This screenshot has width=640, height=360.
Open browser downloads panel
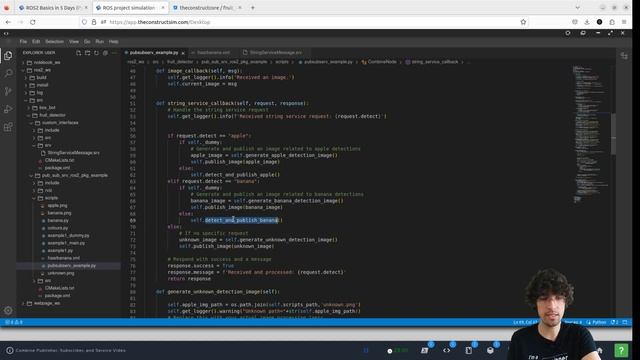[587, 22]
